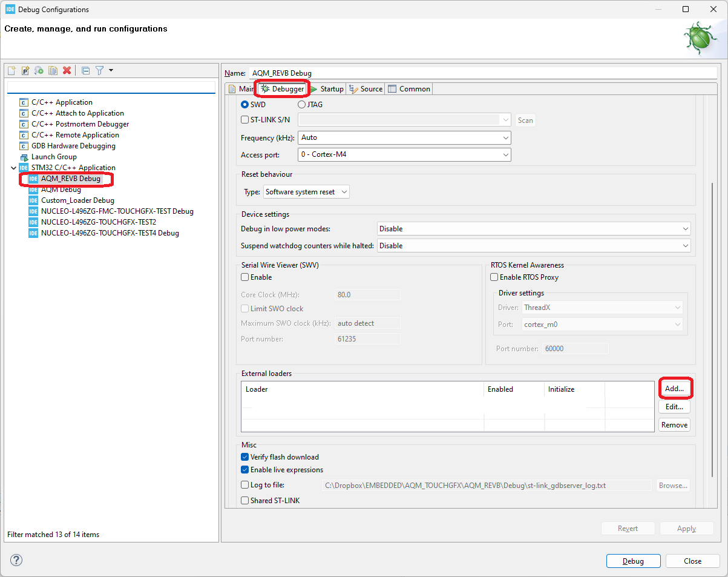The width and height of the screenshot is (728, 577).
Task: Create a new launch configuration
Action: (x=11, y=70)
